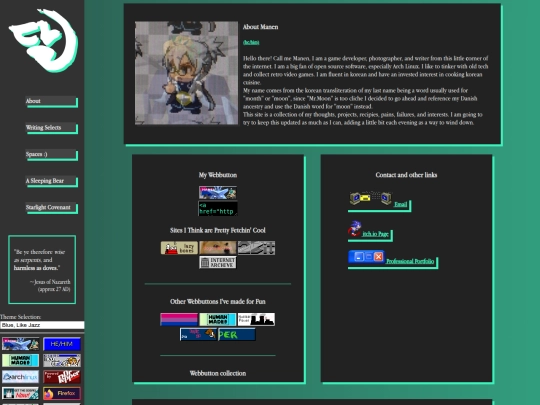Click Human Made under Other Webbuttons
540x405 pixels.
[x=218, y=320]
